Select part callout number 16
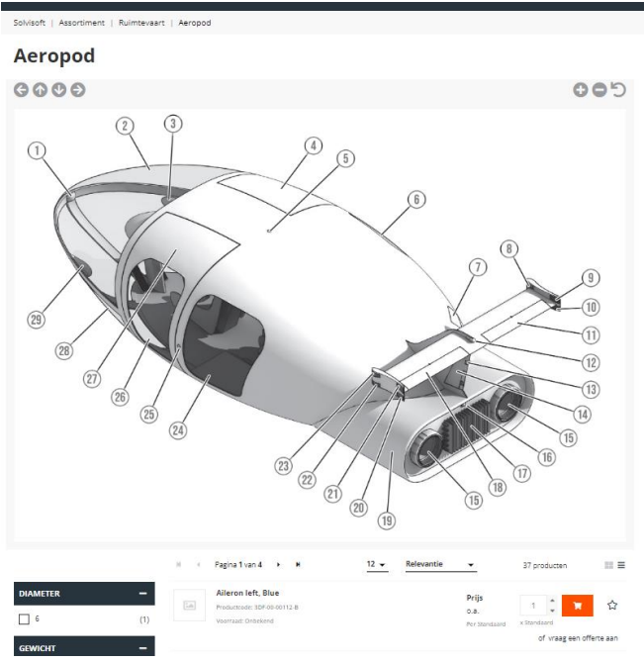Image resolution: width=644 pixels, height=662 pixels. 547,457
